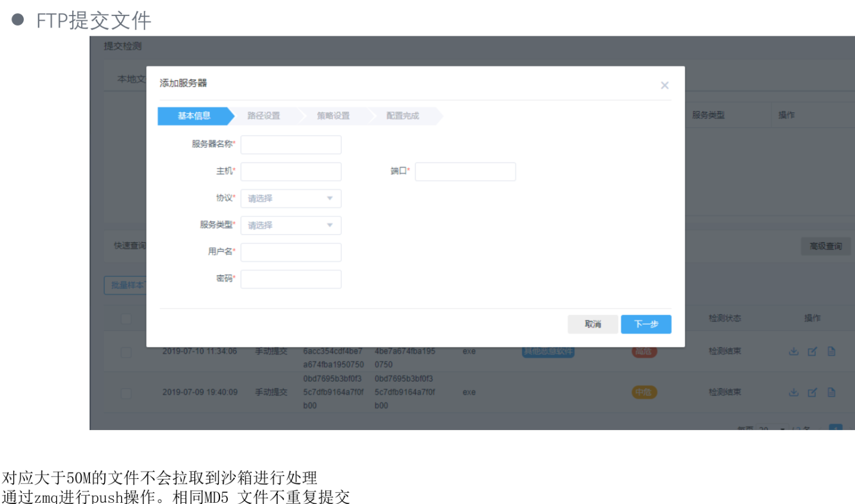Image resolution: width=855 pixels, height=504 pixels.
Task: Select the 基本信息 step tab
Action: tap(194, 116)
